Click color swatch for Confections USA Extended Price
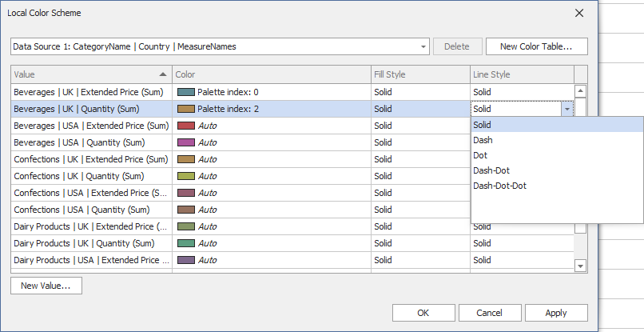Image resolution: width=644 pixels, height=332 pixels. (185, 193)
